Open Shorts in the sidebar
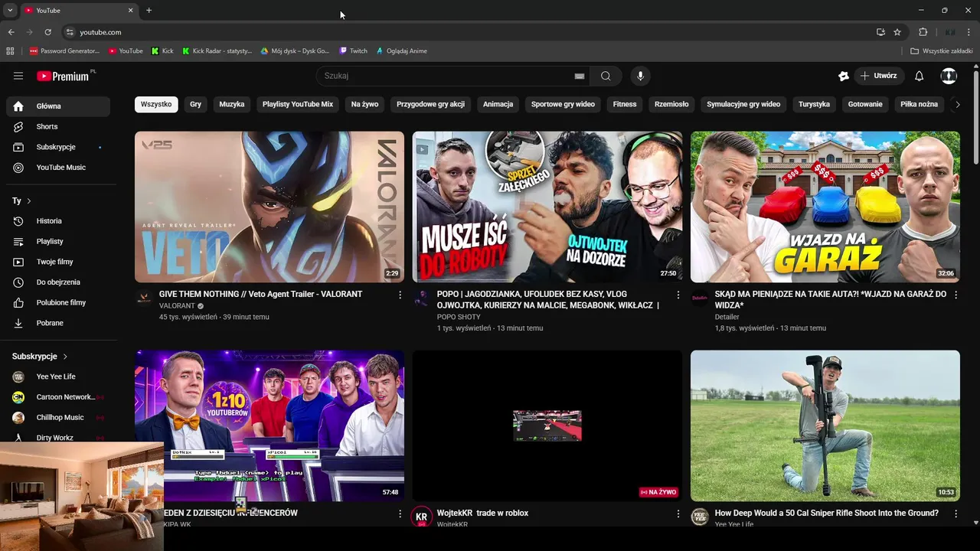This screenshot has width=980, height=551. tap(58, 126)
